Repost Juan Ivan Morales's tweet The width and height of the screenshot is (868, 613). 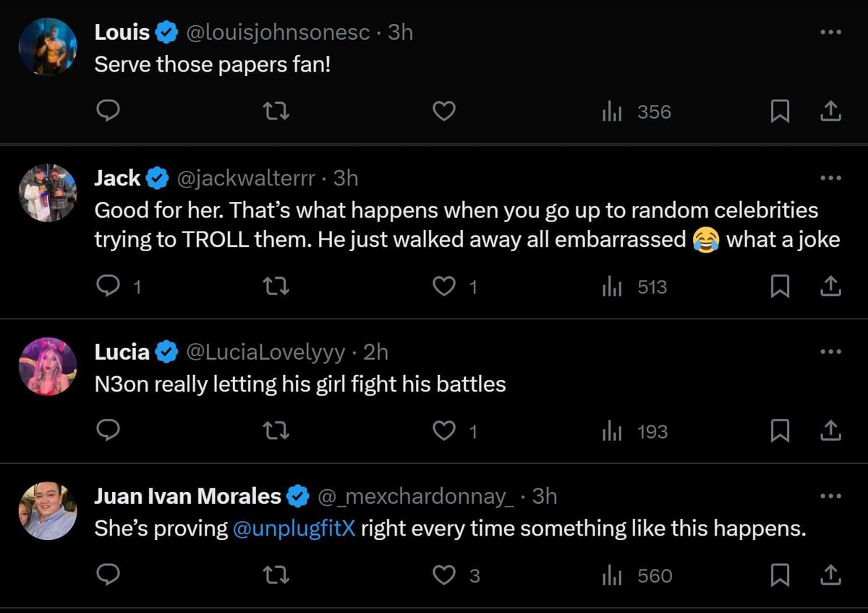pyautogui.click(x=276, y=575)
